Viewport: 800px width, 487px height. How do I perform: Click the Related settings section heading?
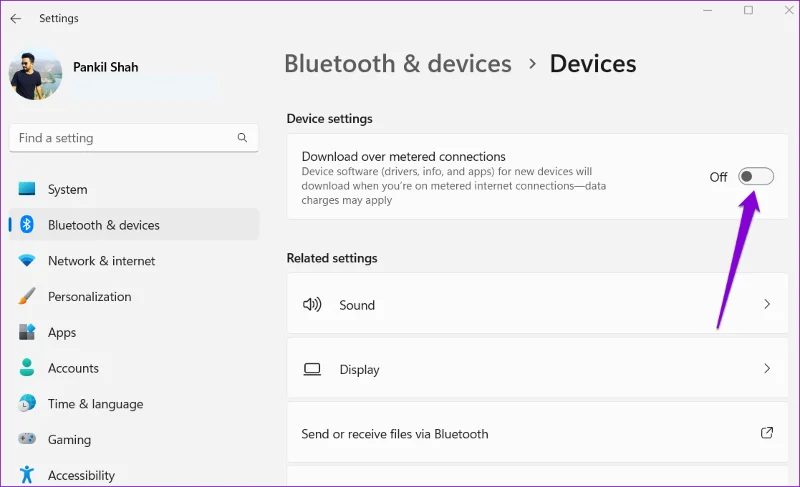[332, 258]
